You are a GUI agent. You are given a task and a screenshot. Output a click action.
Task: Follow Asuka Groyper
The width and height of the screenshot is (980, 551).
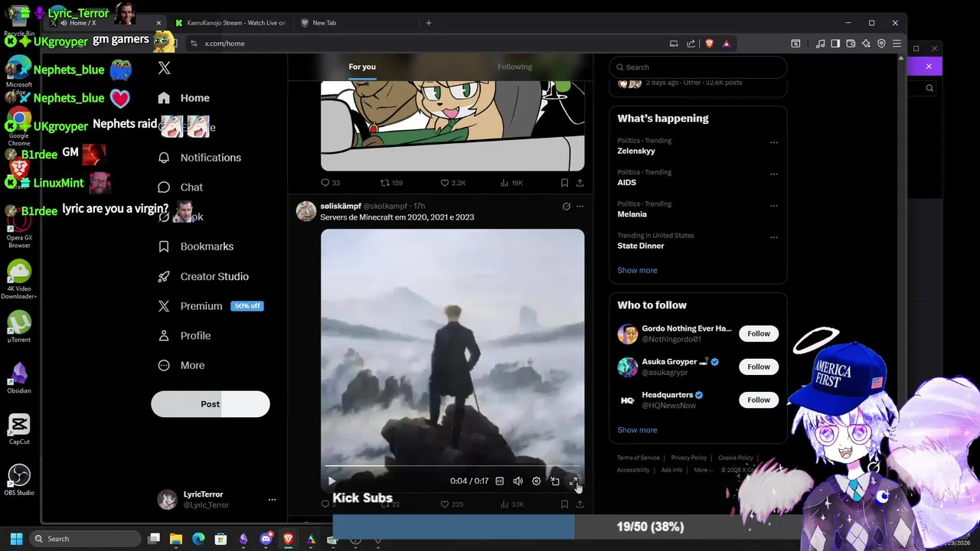tap(759, 367)
